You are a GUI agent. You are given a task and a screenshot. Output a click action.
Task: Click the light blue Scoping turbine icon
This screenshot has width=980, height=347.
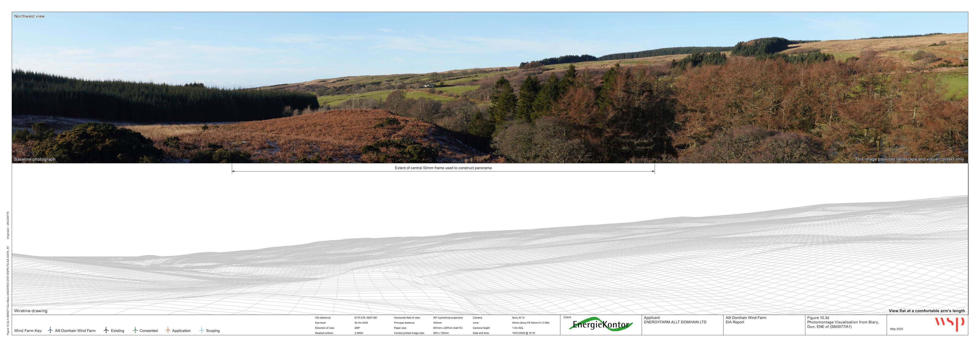point(202,330)
